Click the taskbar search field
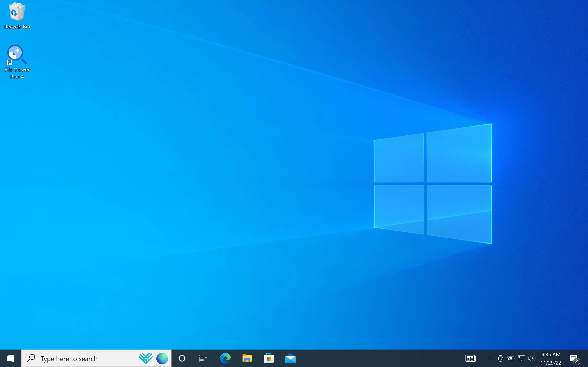This screenshot has width=588, height=367. pos(73,358)
